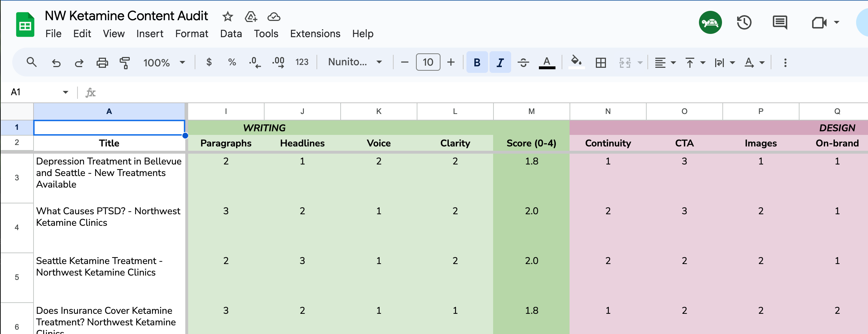Check the cloud document status icon

(274, 17)
